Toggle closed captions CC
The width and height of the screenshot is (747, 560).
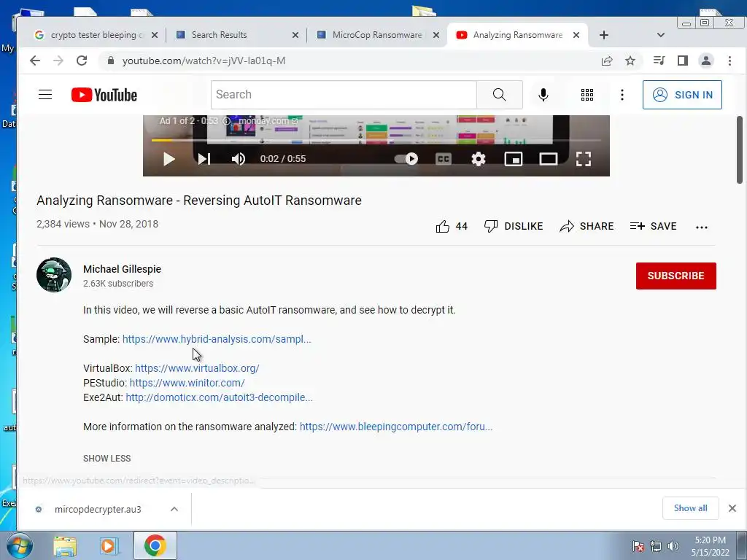pyautogui.click(x=443, y=158)
